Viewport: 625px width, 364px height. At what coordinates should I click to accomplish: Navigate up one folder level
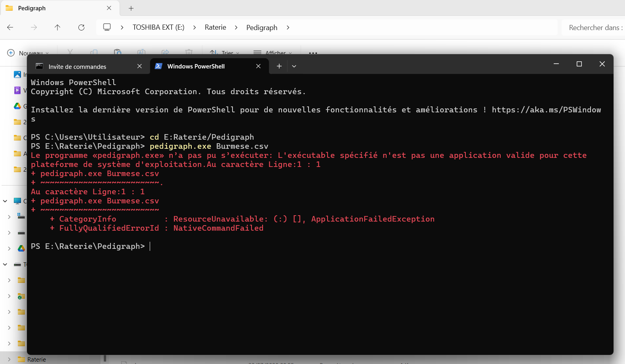coord(57,27)
